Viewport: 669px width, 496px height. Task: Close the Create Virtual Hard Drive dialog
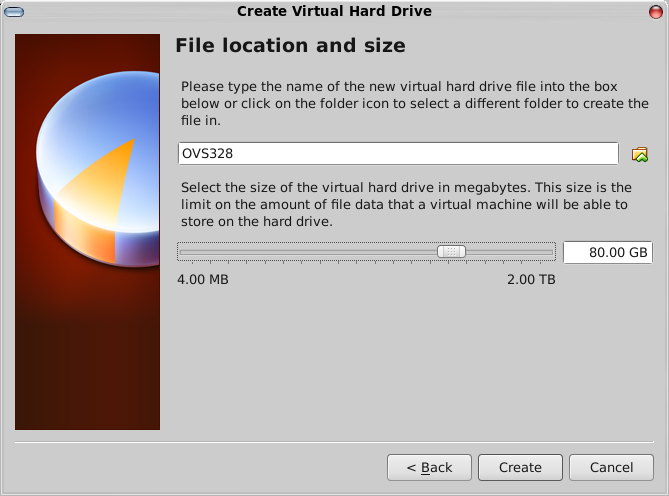coord(656,12)
